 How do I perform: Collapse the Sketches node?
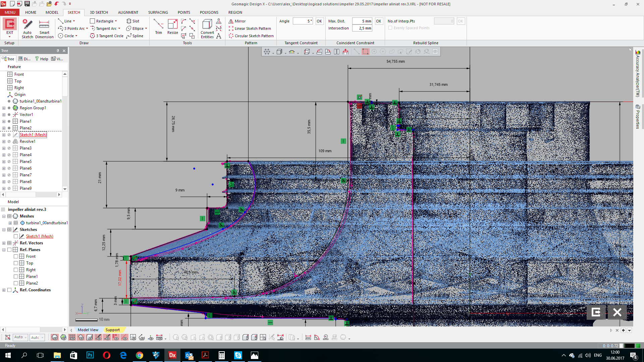[4, 230]
